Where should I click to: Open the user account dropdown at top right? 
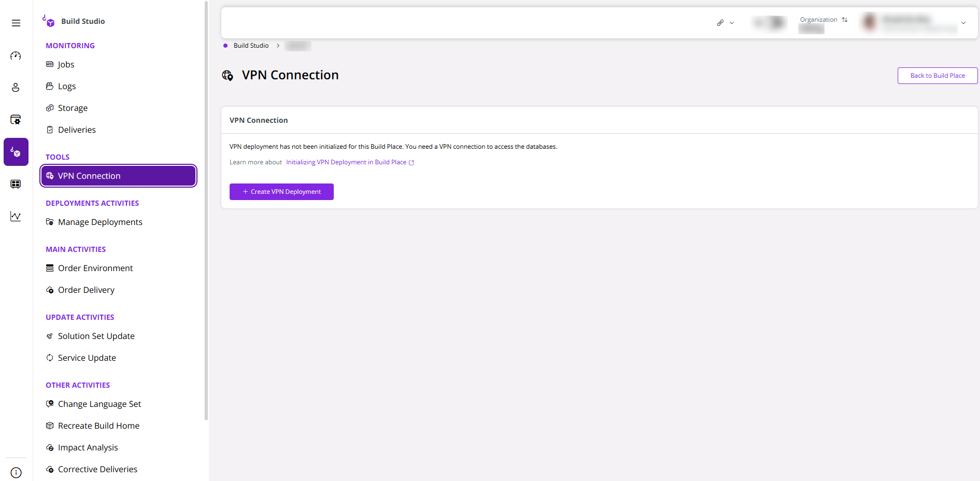(x=964, y=23)
